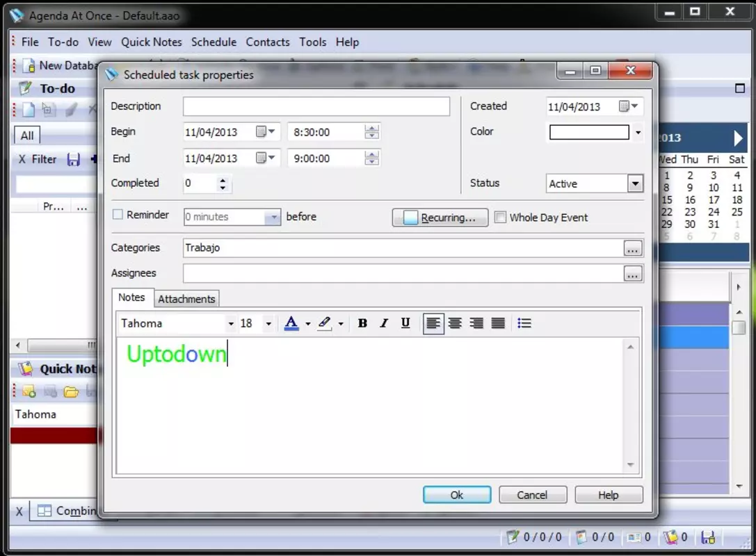Adjust Completed value spinner

click(x=223, y=183)
